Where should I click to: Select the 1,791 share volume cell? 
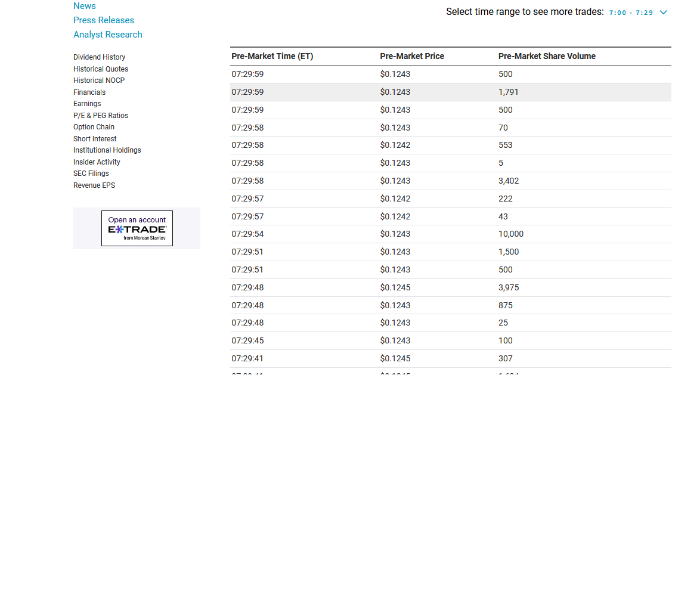coord(509,92)
